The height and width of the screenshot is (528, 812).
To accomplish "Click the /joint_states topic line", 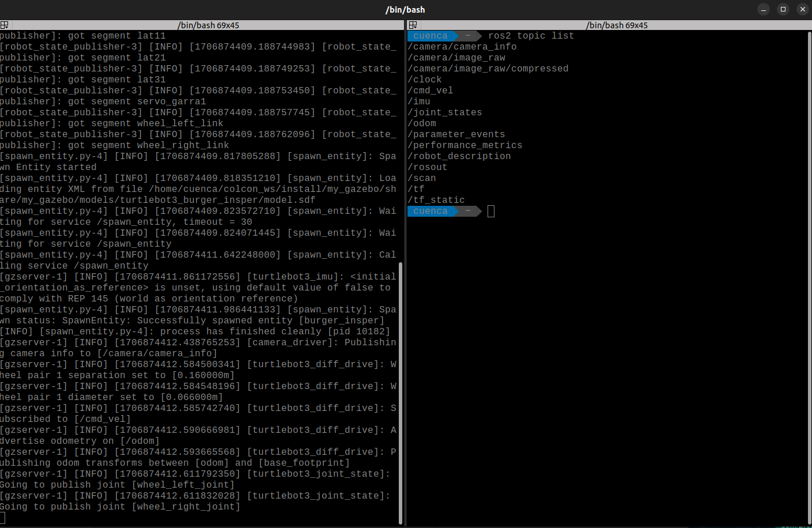I will pos(445,112).
